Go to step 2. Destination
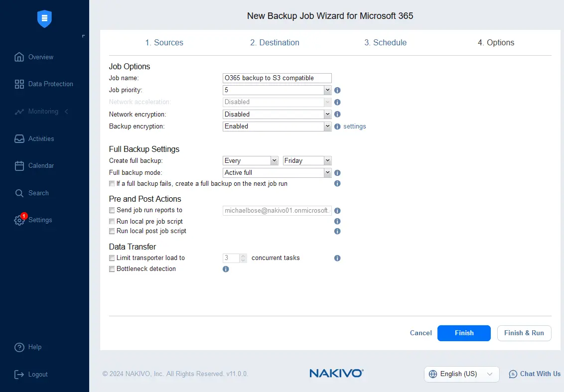 tap(275, 42)
